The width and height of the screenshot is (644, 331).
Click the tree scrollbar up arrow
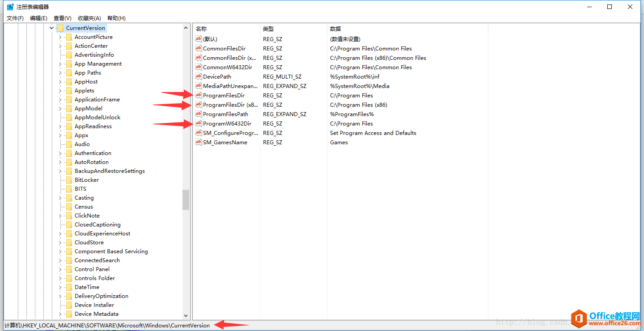coord(186,28)
